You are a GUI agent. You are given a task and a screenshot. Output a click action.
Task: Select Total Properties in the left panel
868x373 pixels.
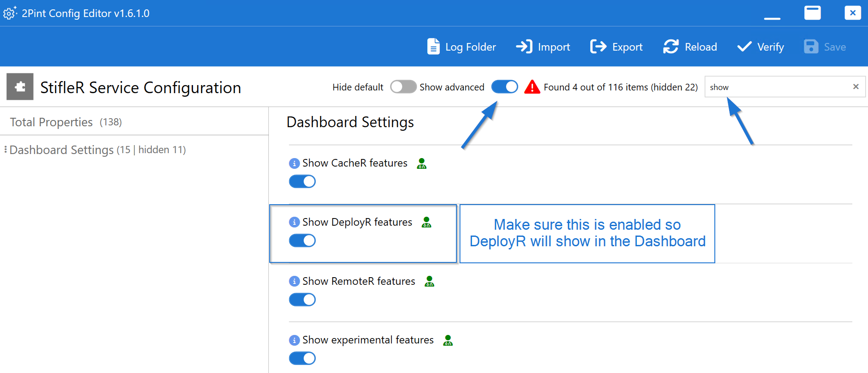coord(52,122)
